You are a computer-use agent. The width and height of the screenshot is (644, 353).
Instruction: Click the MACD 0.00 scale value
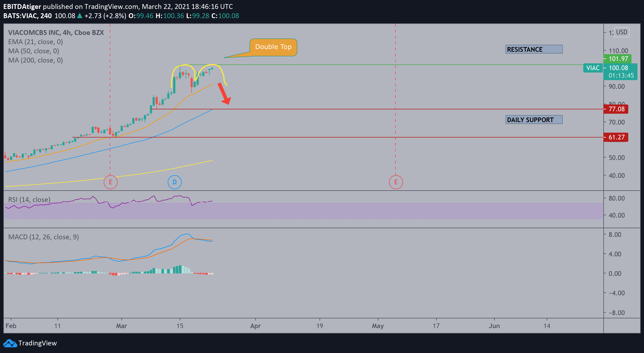point(615,273)
